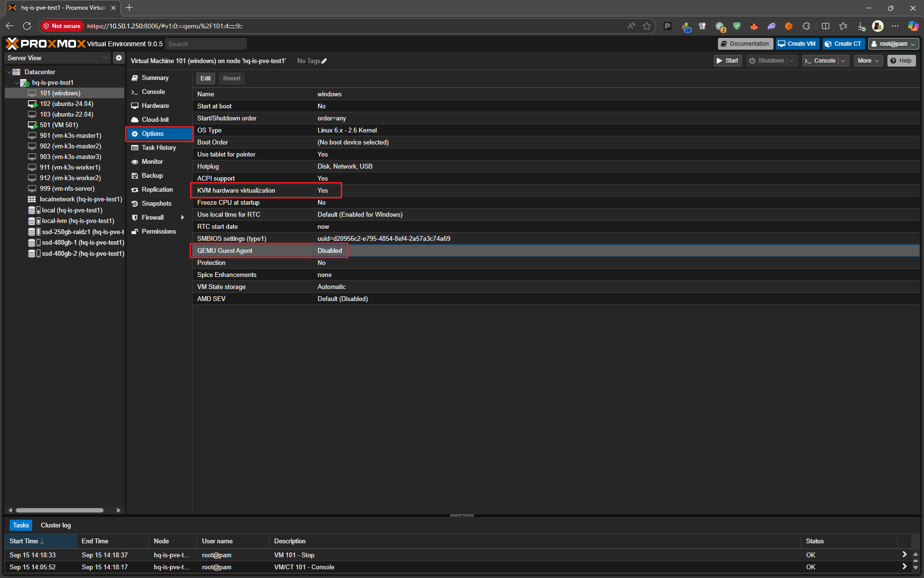The width and height of the screenshot is (924, 578).
Task: Sort tasks by Start Time column
Action: point(41,541)
